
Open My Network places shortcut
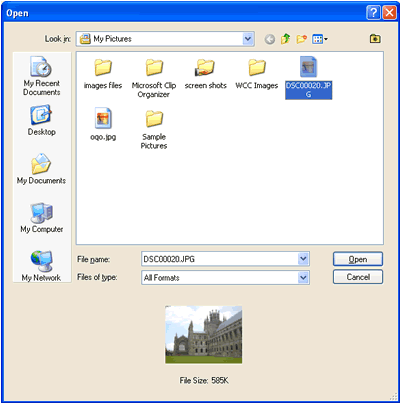point(41,266)
